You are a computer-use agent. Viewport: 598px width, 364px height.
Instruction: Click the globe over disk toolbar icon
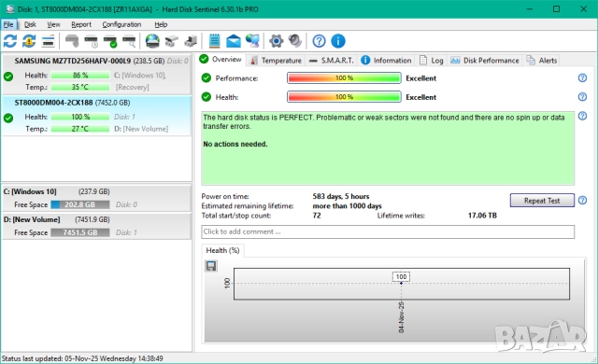point(152,41)
